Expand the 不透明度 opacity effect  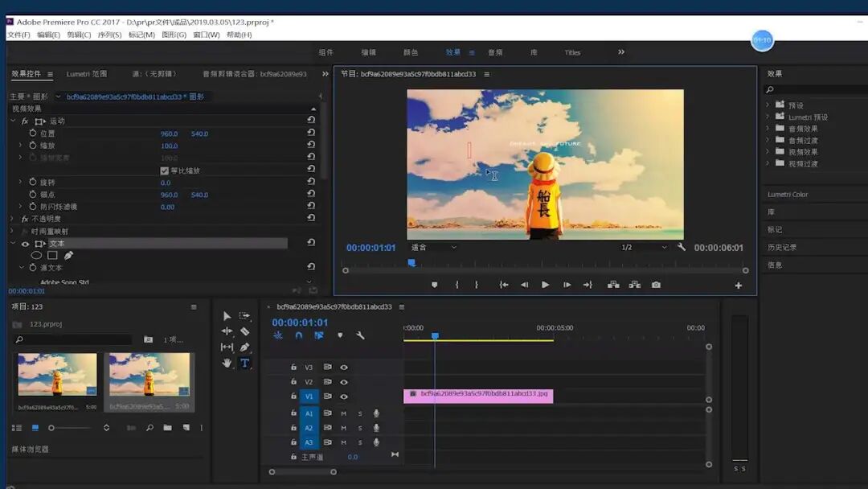12,219
